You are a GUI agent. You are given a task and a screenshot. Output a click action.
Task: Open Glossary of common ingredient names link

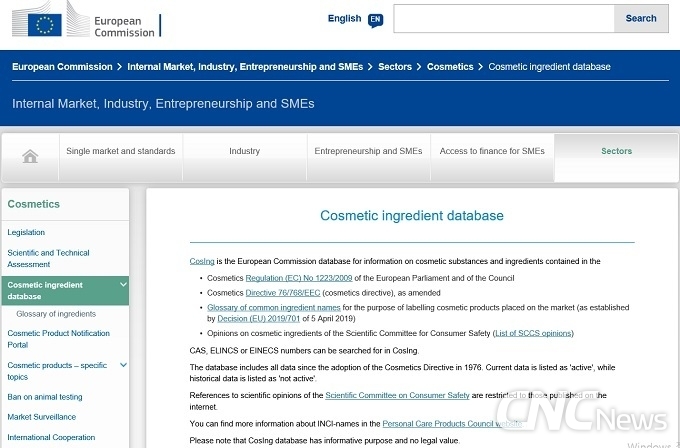coord(274,307)
